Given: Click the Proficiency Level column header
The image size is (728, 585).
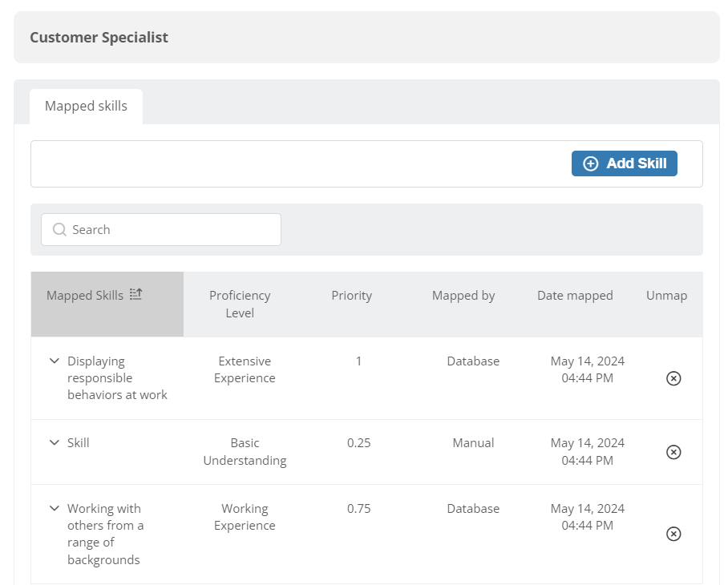Looking at the screenshot, I should (240, 305).
